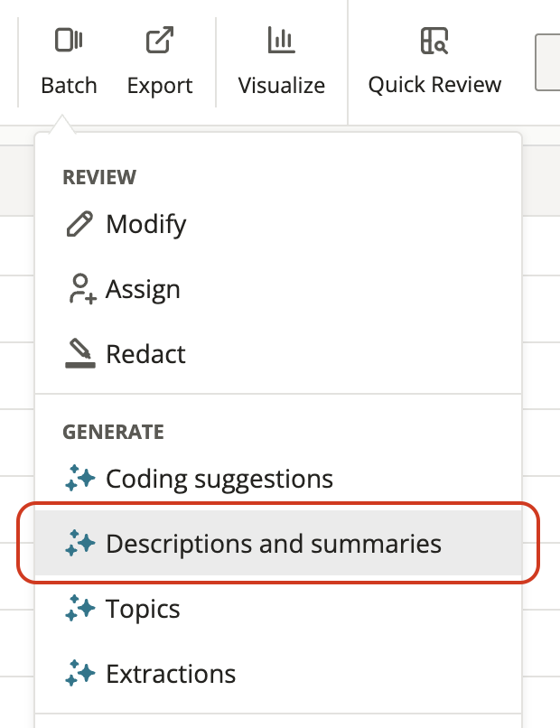Choose Coding suggestions under Generate
Image resolution: width=560 pixels, height=728 pixels.
(221, 479)
